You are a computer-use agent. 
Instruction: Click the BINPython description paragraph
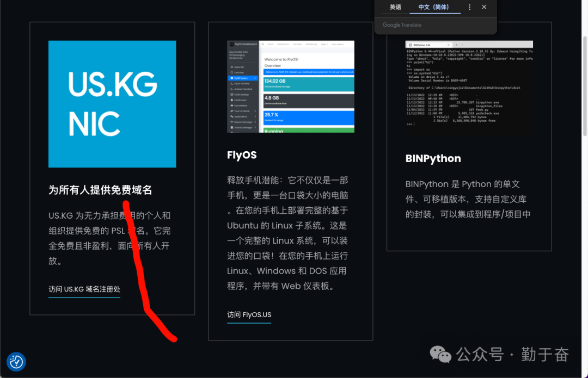point(468,199)
